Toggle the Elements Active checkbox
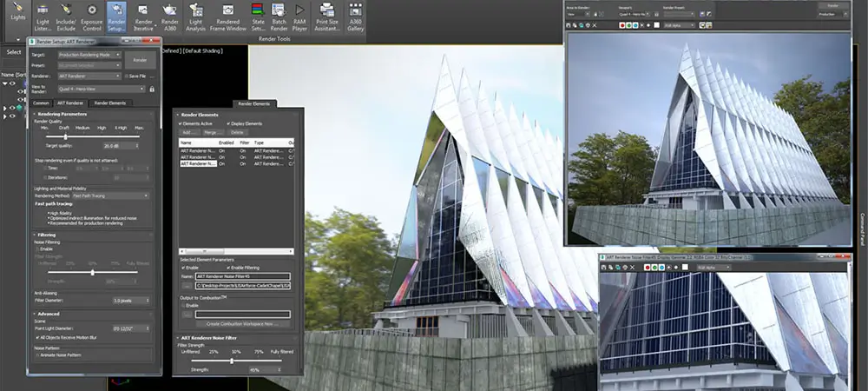The width and height of the screenshot is (868, 391). tap(181, 123)
